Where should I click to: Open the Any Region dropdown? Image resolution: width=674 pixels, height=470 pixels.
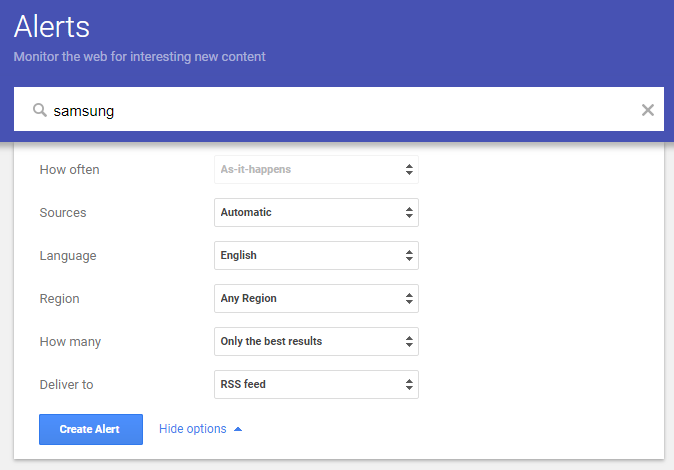click(x=316, y=298)
